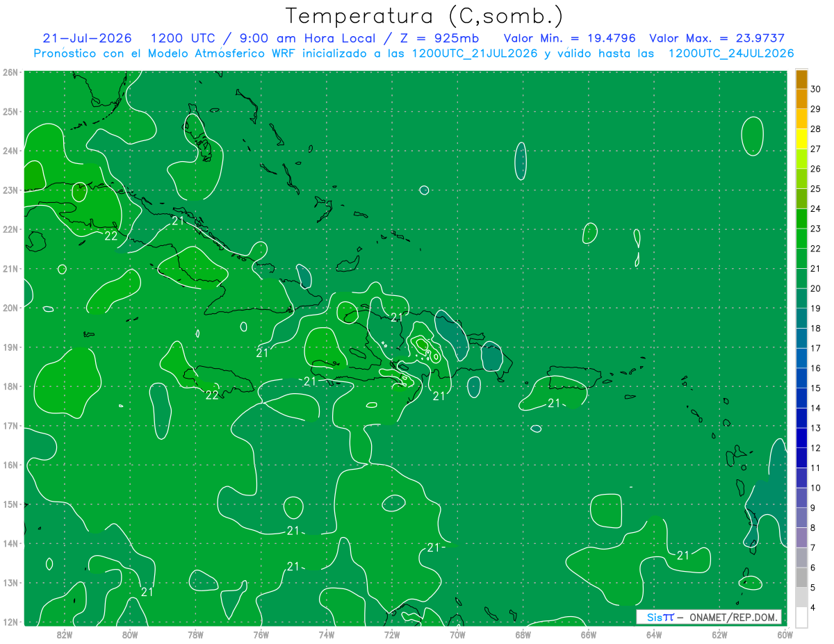Click color scale label '17'
This screenshot has height=644, width=834.
pyautogui.click(x=815, y=348)
